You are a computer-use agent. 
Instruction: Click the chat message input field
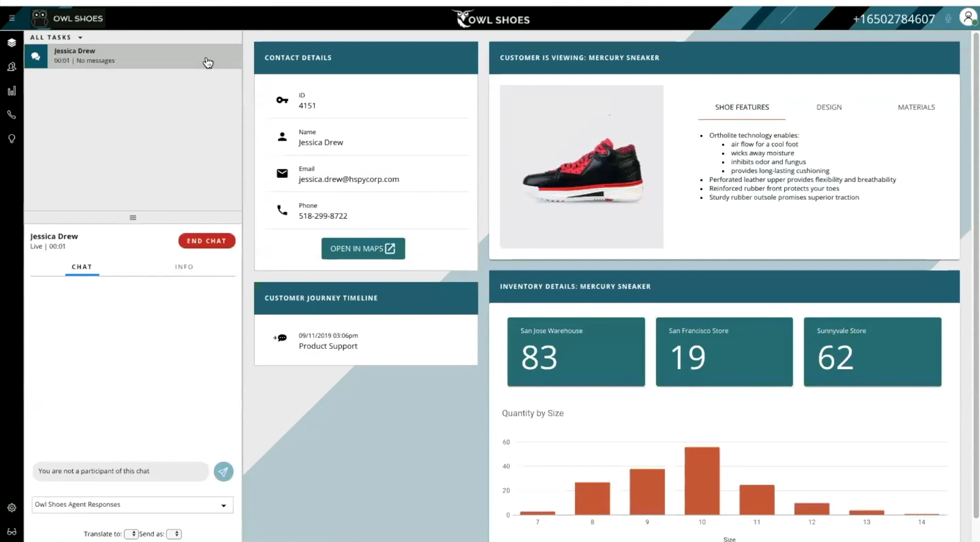pos(121,471)
